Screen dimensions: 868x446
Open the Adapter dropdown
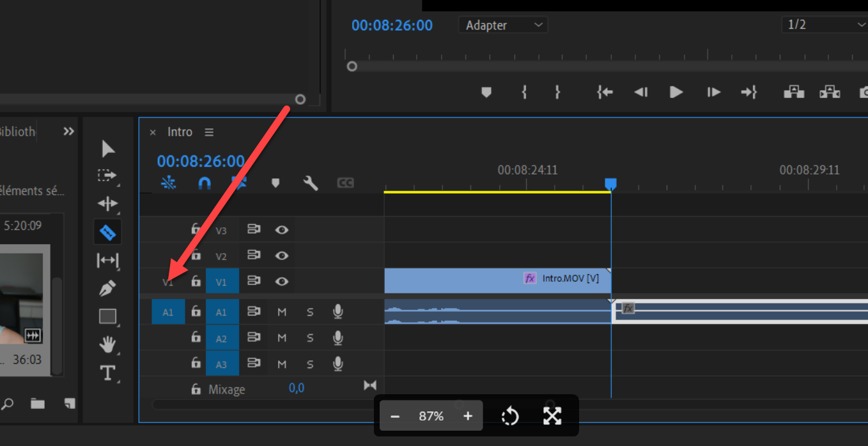pyautogui.click(x=502, y=25)
